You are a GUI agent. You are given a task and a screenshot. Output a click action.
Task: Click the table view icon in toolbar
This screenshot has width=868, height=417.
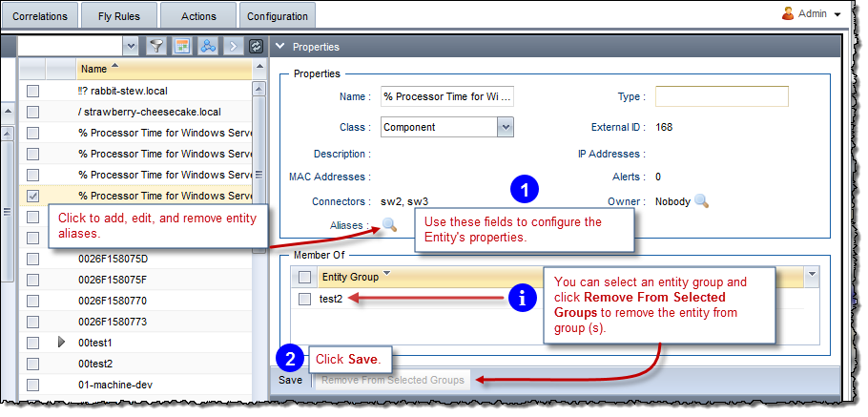pos(182,46)
